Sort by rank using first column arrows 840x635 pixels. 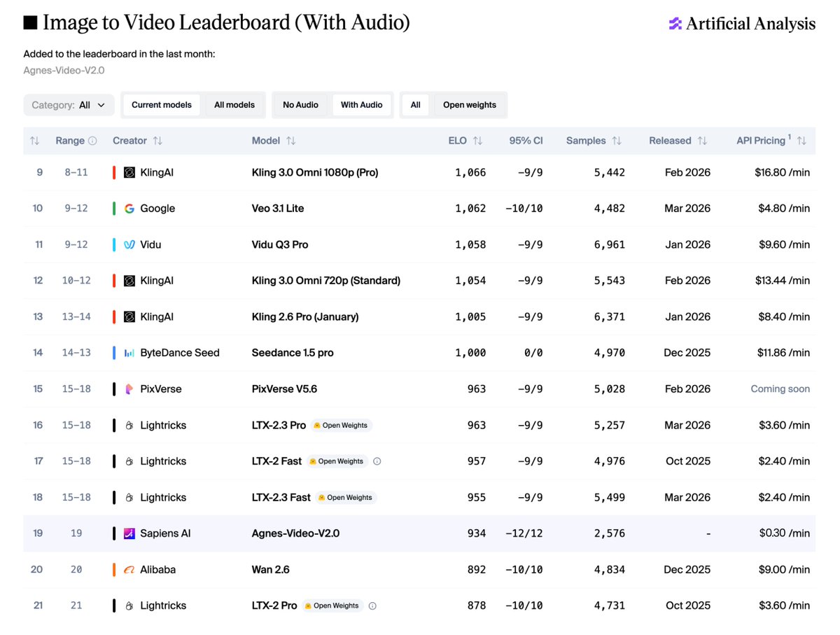pos(35,141)
